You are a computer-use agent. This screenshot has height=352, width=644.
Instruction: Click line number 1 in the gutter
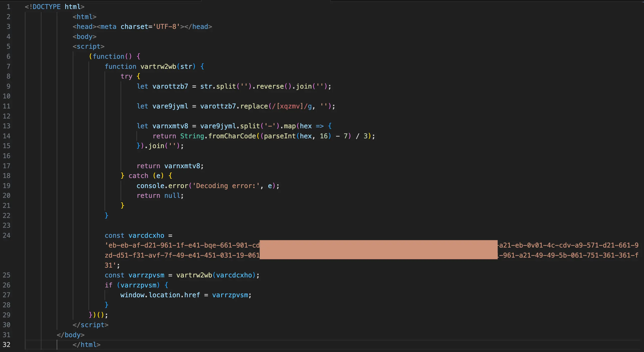coord(8,7)
